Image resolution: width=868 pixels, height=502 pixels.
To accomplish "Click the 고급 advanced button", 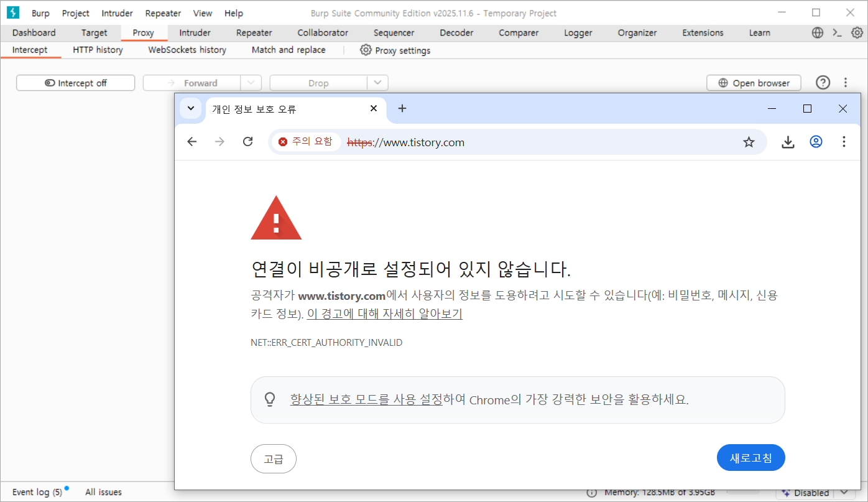I will pyautogui.click(x=274, y=459).
